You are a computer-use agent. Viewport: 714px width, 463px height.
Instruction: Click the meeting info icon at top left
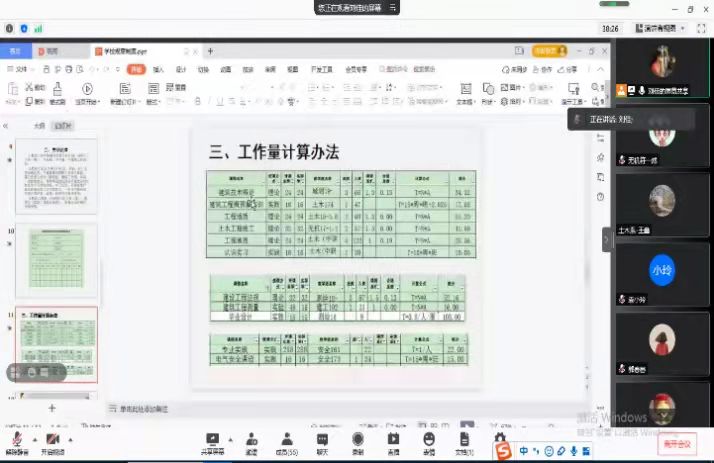point(10,29)
